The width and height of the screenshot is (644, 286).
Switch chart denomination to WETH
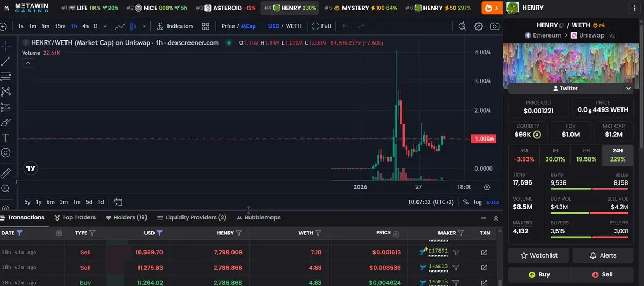click(294, 26)
